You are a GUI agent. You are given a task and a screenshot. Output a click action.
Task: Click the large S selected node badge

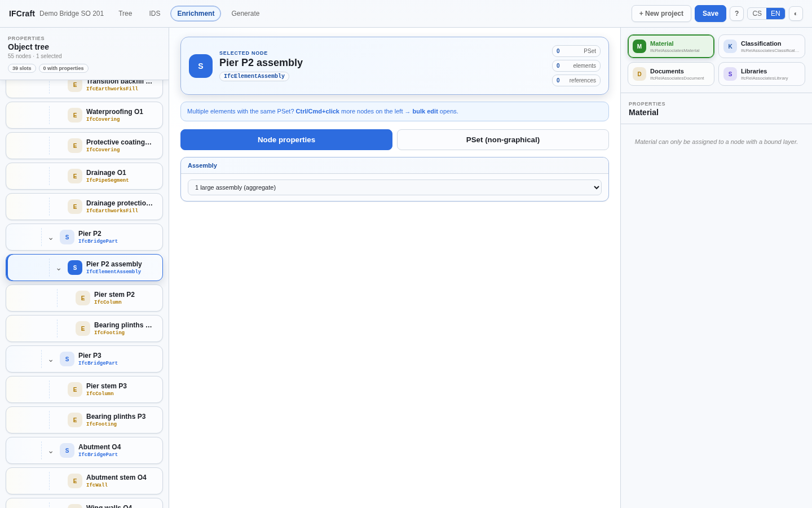[201, 66]
